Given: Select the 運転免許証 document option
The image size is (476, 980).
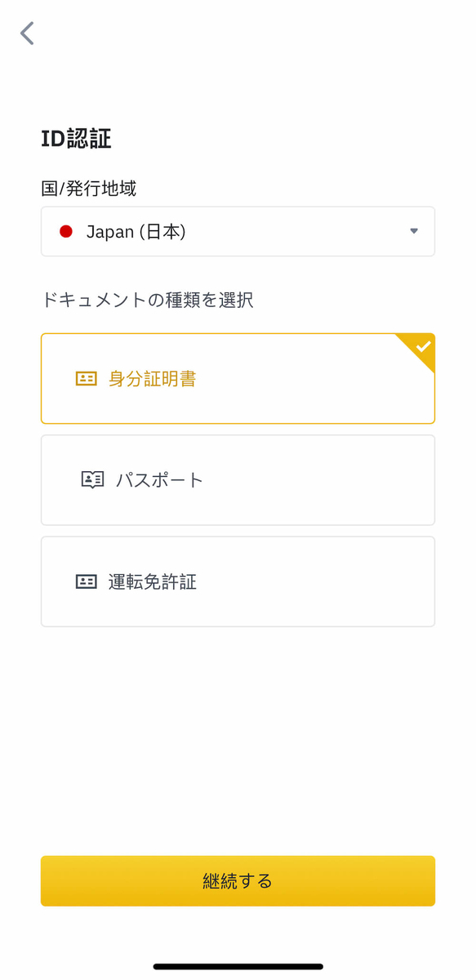Looking at the screenshot, I should [x=238, y=581].
